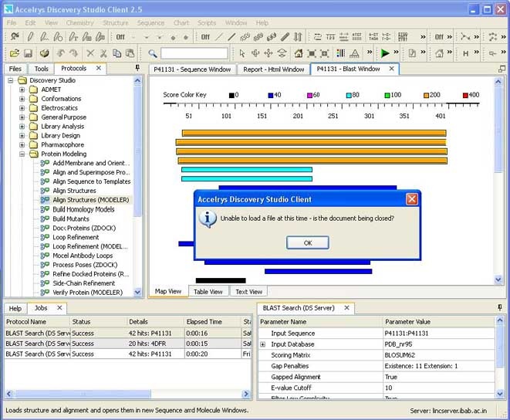Screen dimensions: 510x420
Task: Expand the ADMET folder
Action: click(22, 90)
